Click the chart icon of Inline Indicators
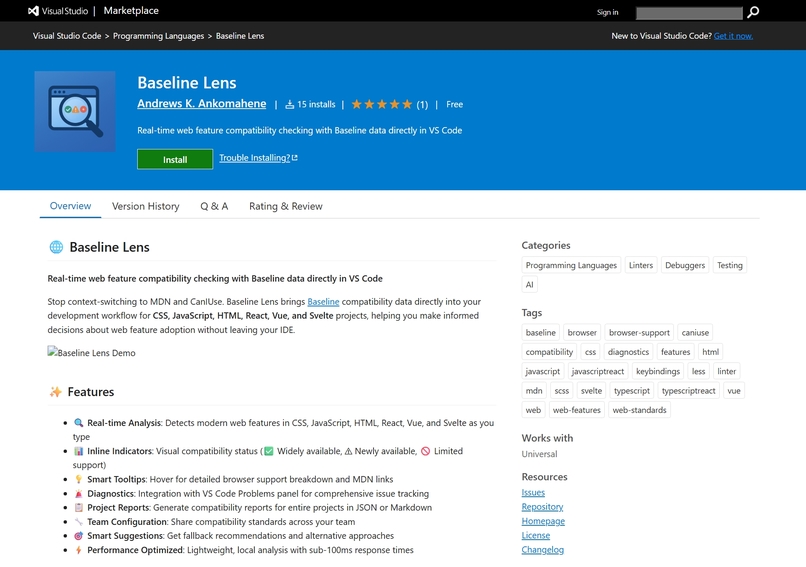Screen dimensions: 806x567 pyautogui.click(x=79, y=451)
